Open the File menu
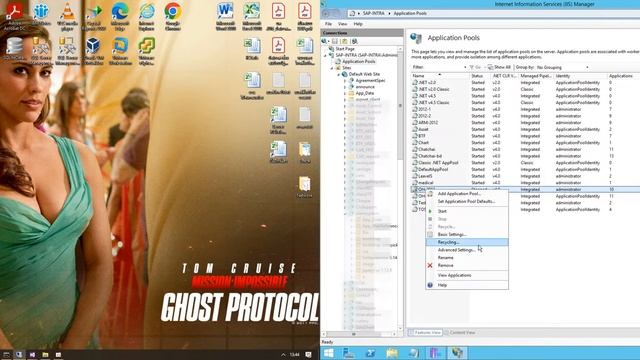 point(328,24)
